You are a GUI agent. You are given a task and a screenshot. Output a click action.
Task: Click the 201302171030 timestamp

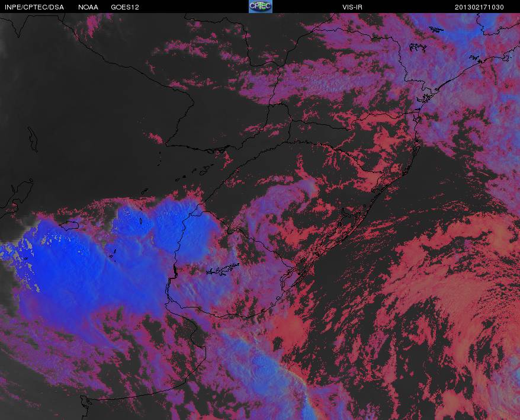tap(479, 7)
